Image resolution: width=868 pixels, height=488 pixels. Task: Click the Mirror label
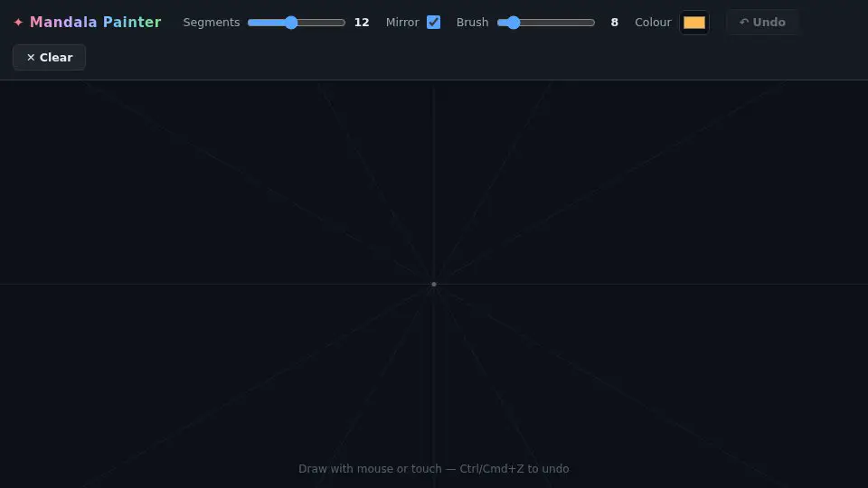[402, 23]
